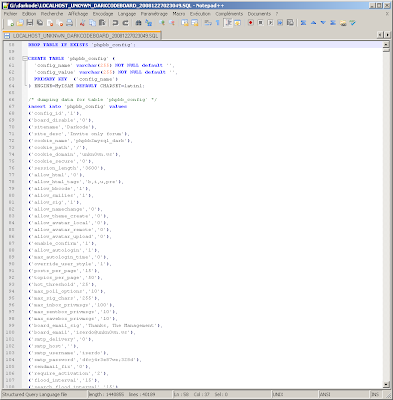Click the 'sitename','Darkode' line

click(x=62, y=127)
